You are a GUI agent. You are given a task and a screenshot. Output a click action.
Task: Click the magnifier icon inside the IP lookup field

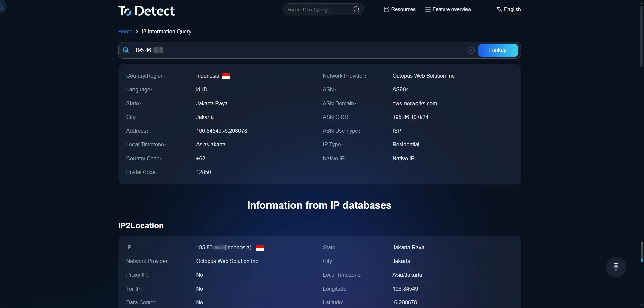point(126,50)
